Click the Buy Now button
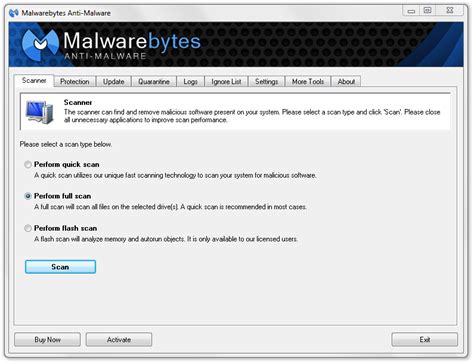Screen dimensions: 474x363 click(x=47, y=340)
